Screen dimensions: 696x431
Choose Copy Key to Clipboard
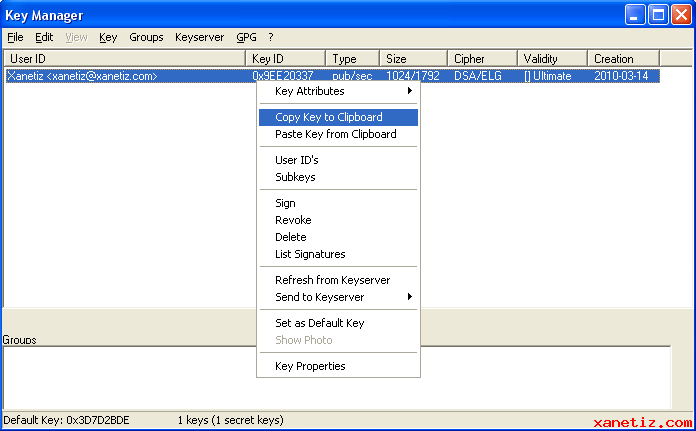coord(338,117)
